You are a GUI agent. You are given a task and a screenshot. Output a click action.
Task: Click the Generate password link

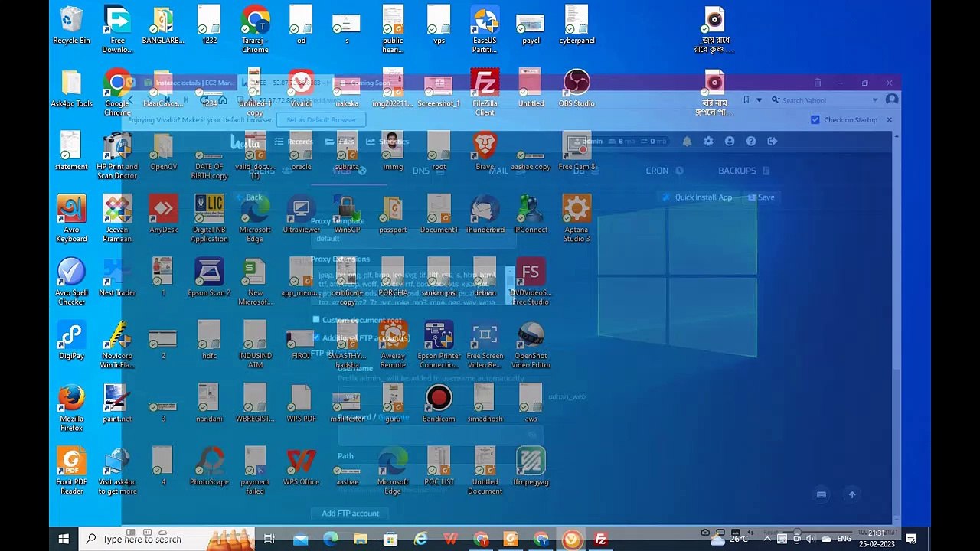point(394,418)
